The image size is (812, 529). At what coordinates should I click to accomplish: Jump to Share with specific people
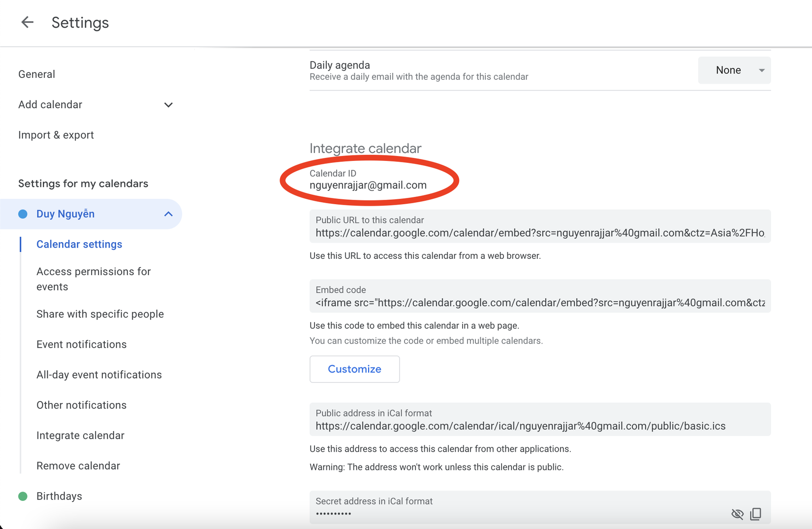tap(100, 314)
